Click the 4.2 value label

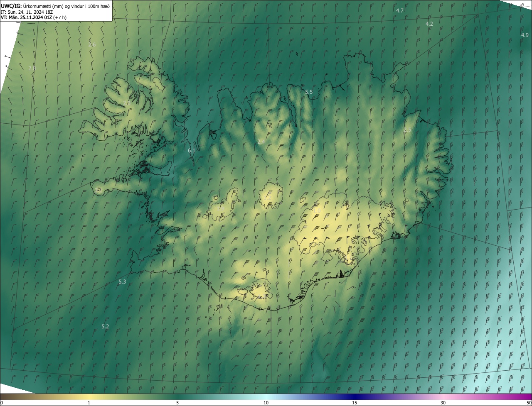point(429,24)
